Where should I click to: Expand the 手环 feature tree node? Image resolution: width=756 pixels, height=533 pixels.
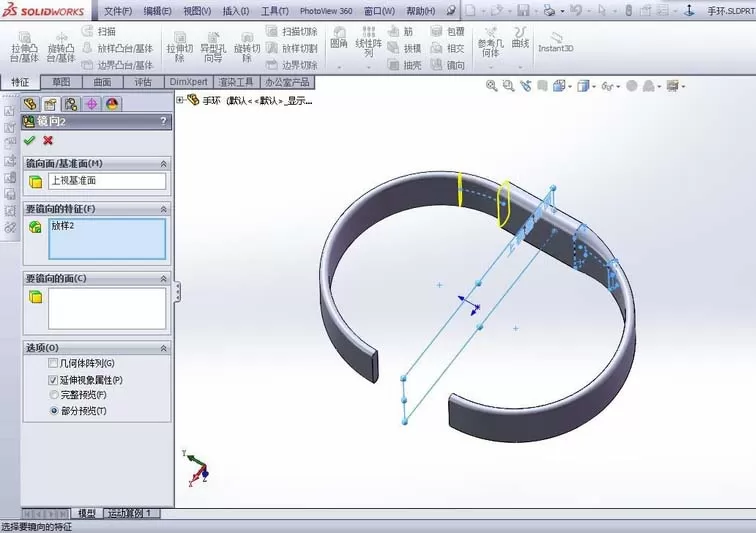click(180, 100)
